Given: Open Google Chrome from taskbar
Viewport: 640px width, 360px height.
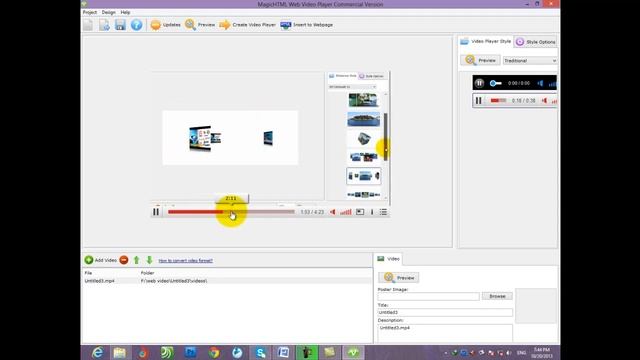Looking at the screenshot, I should click(214, 352).
